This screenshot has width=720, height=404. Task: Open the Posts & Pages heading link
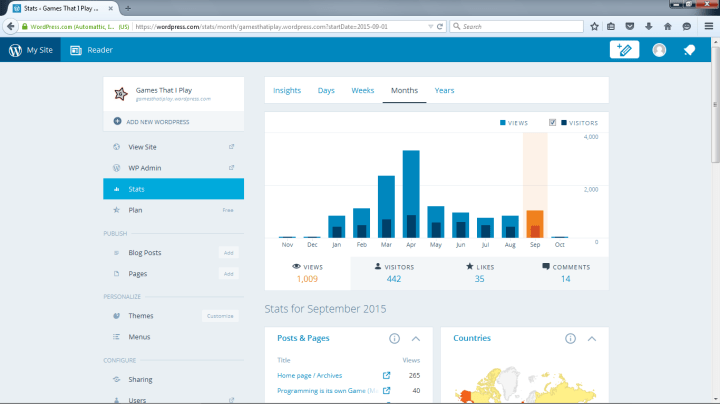coord(303,338)
